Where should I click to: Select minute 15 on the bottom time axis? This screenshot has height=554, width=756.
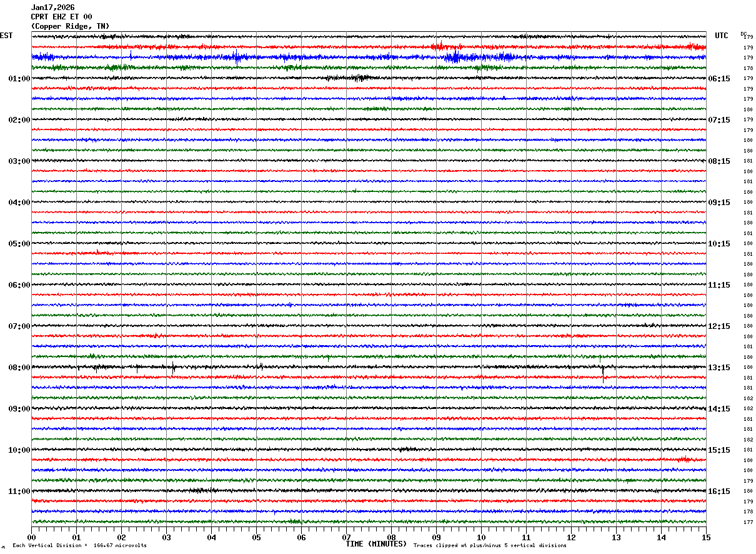click(706, 537)
